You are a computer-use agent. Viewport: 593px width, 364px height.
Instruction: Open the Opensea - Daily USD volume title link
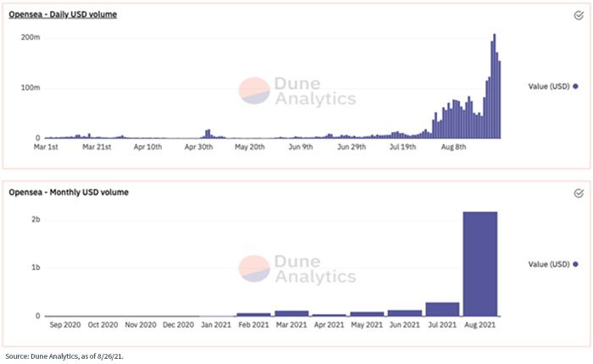click(63, 14)
